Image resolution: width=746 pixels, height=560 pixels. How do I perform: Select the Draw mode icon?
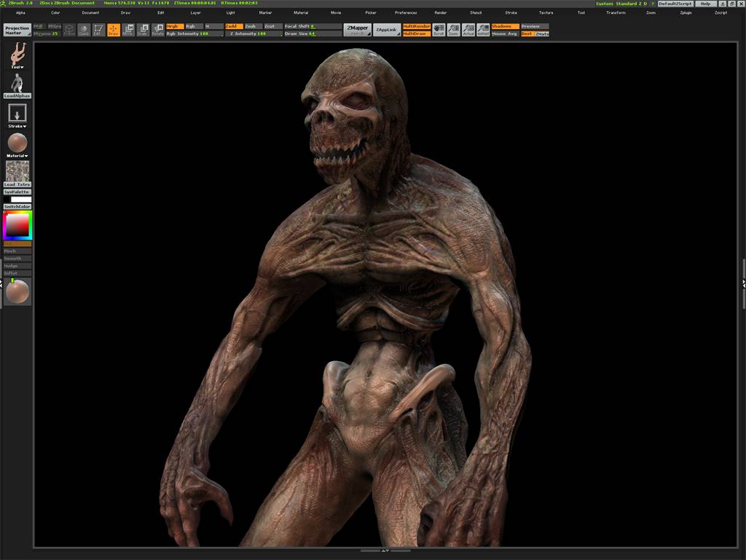(x=113, y=30)
